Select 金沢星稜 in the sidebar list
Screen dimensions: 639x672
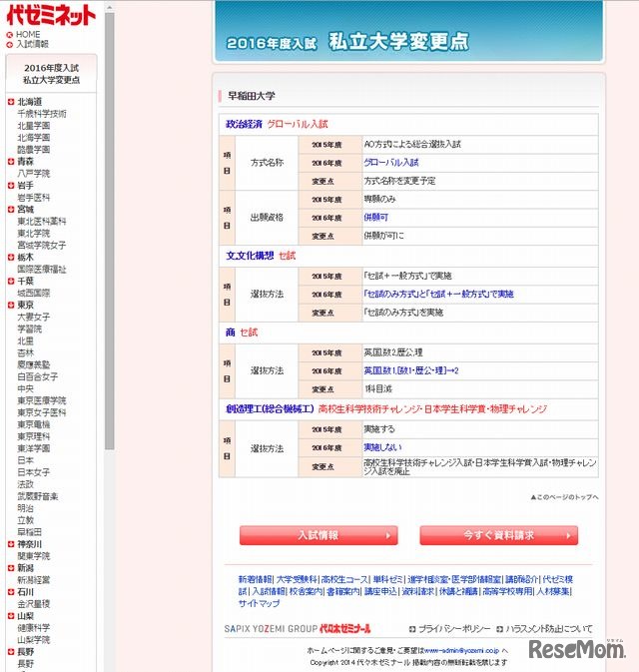click(33, 604)
